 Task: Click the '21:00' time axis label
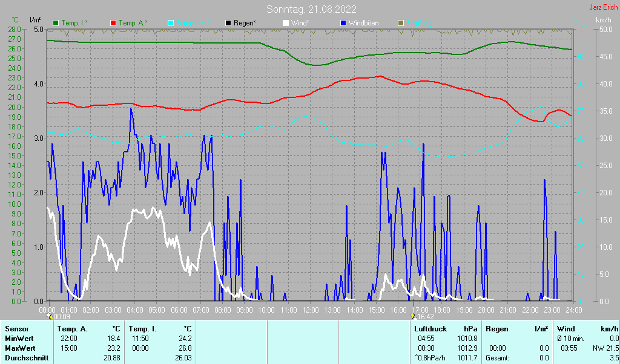[x=508, y=310]
